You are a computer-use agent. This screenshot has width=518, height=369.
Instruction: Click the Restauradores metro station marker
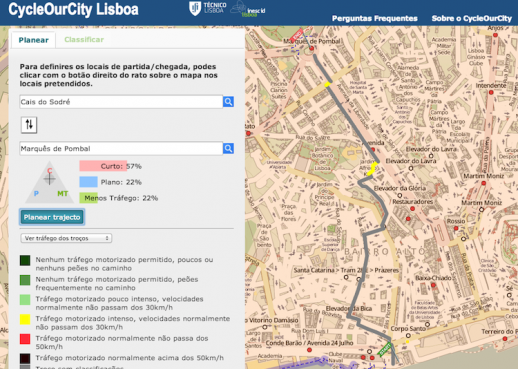coord(412,209)
